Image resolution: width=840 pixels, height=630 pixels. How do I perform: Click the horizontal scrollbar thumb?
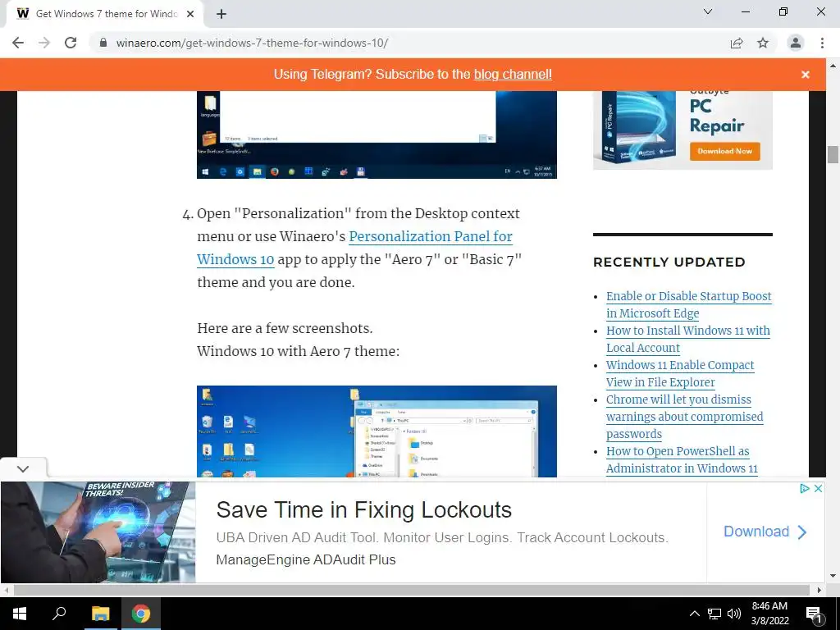(x=412, y=590)
